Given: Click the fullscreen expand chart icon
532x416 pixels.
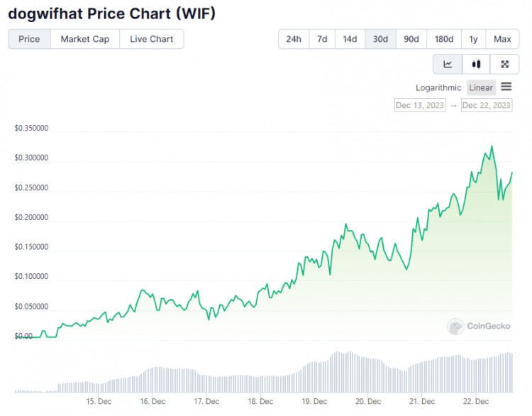Looking at the screenshot, I should 504,64.
